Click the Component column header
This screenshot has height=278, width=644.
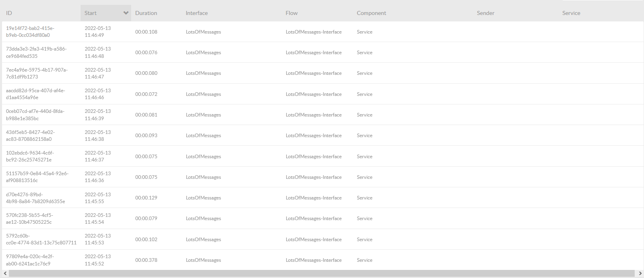point(371,13)
